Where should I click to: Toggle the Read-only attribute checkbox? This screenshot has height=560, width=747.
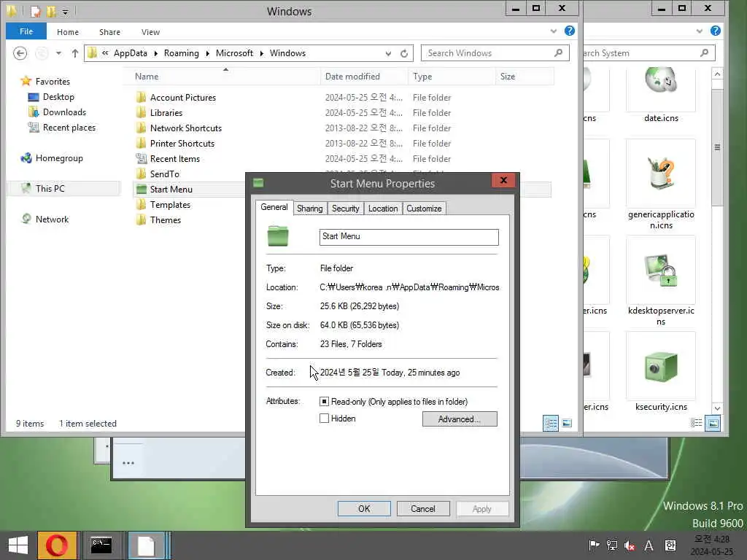click(325, 402)
